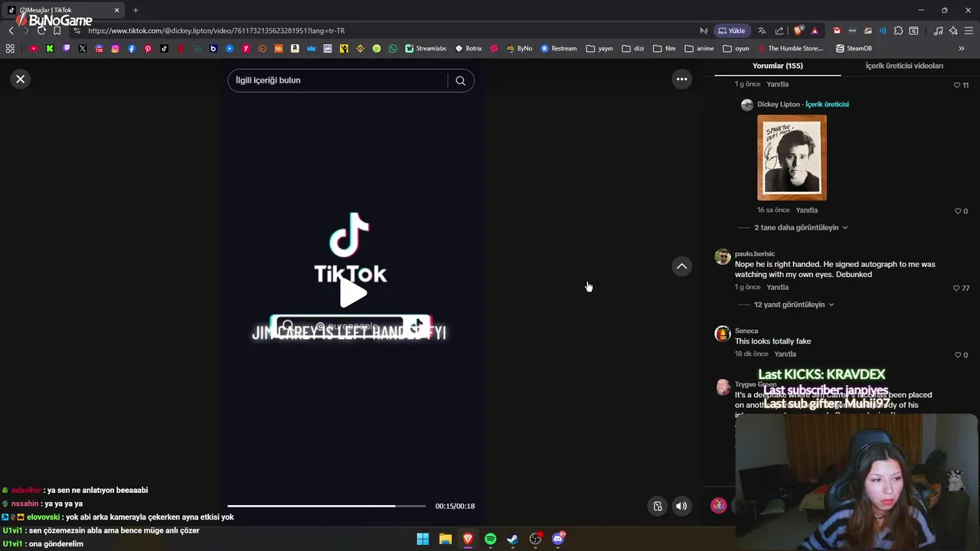Like Dickey Lipton's photo reply
980x551 pixels.
tap(957, 211)
